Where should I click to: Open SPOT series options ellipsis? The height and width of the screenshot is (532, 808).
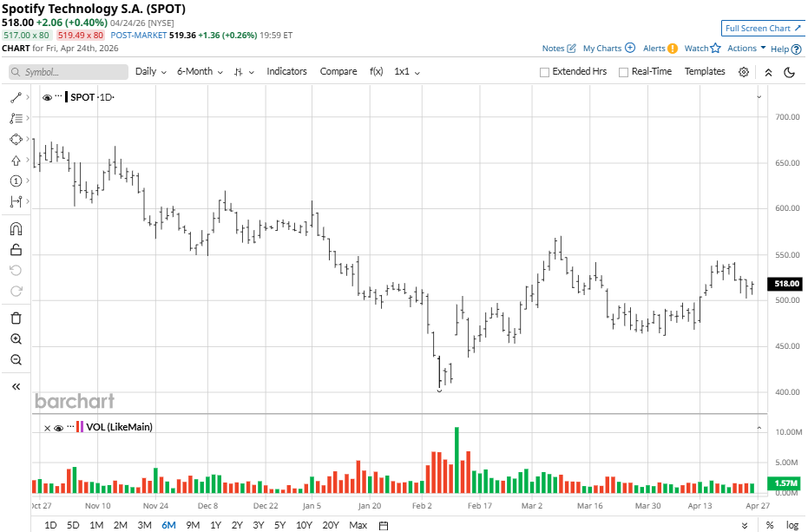pos(58,96)
